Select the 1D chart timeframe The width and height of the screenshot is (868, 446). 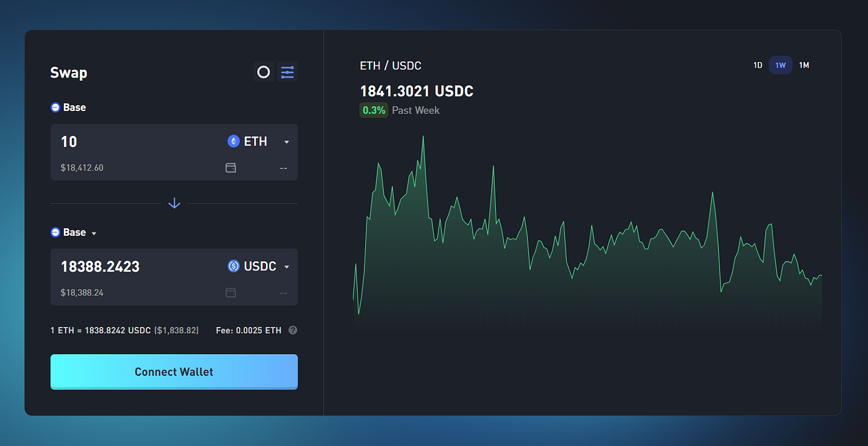[758, 65]
